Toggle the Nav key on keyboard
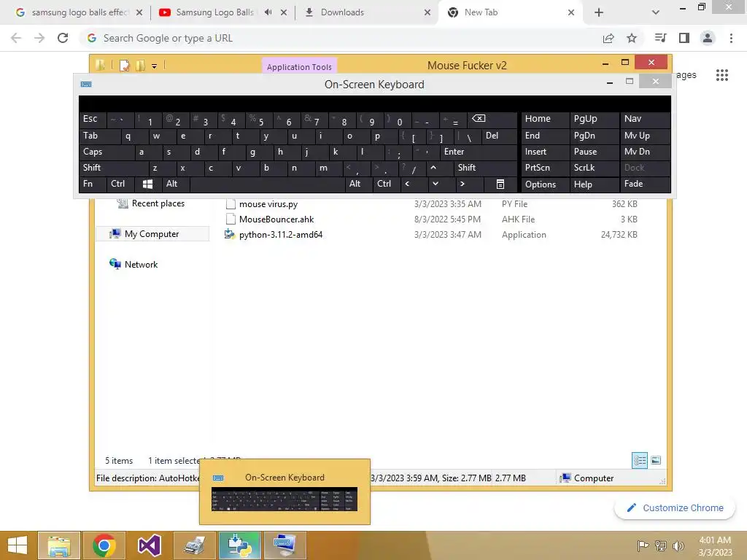Image resolution: width=747 pixels, height=560 pixels. [x=645, y=119]
